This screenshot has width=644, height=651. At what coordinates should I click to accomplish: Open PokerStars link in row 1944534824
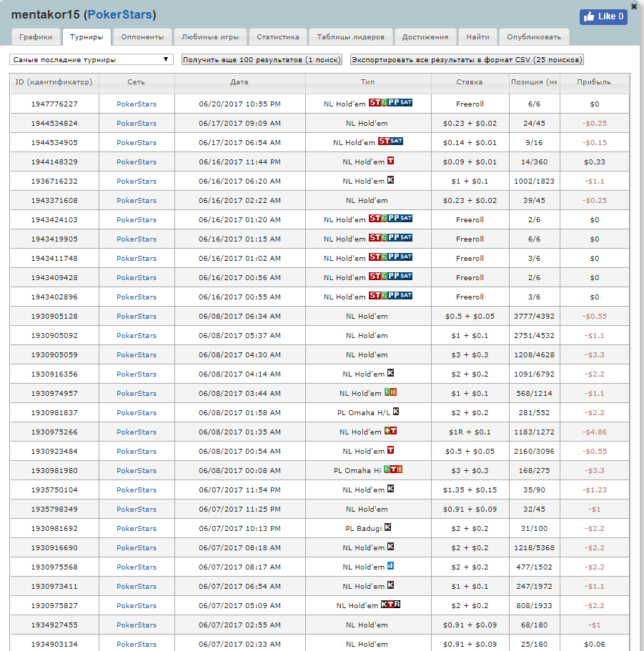click(x=137, y=124)
